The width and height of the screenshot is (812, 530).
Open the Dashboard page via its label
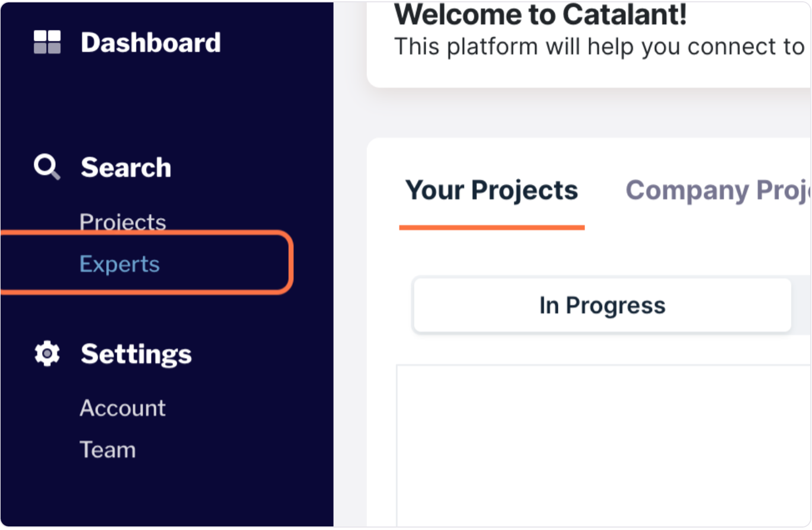[151, 43]
